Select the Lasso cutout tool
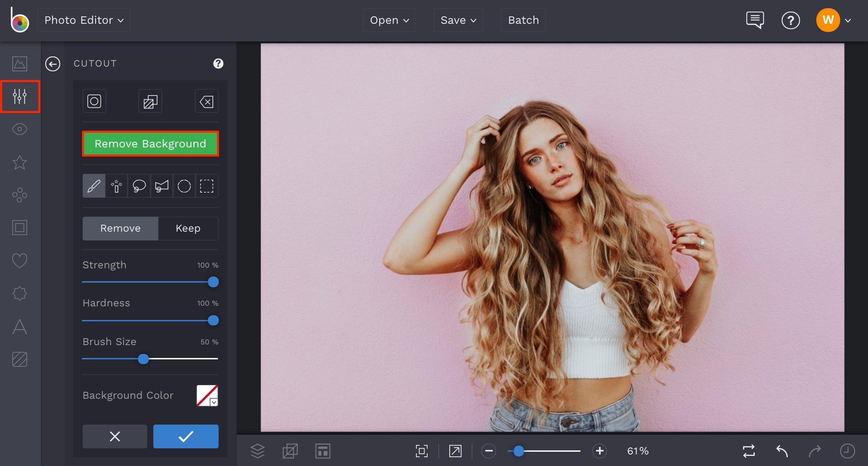The width and height of the screenshot is (868, 466). tap(139, 186)
